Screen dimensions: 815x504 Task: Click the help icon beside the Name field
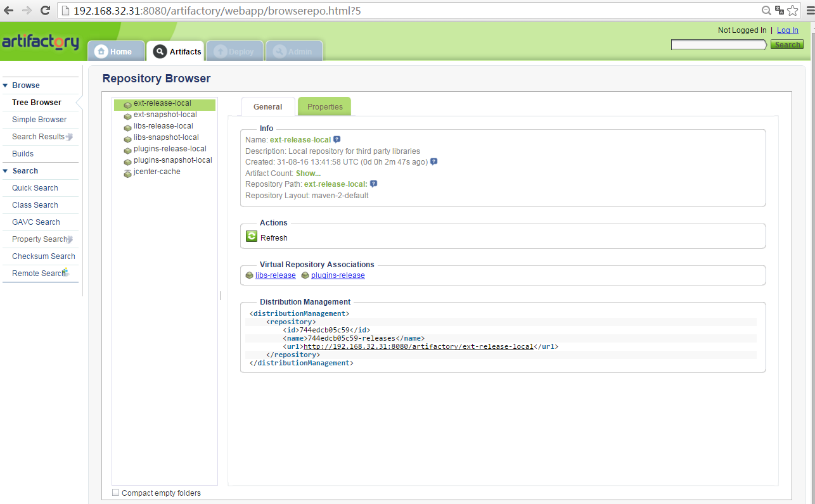pos(337,139)
